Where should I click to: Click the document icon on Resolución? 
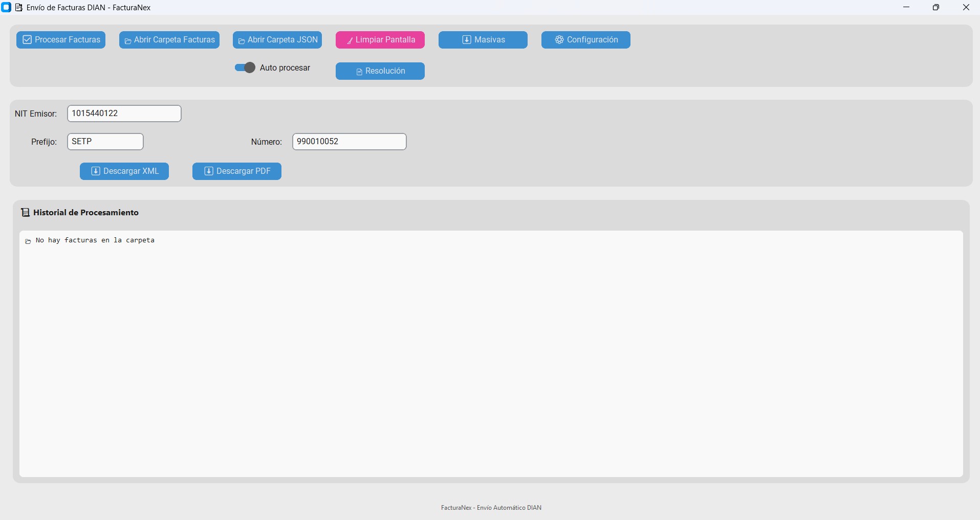click(359, 72)
